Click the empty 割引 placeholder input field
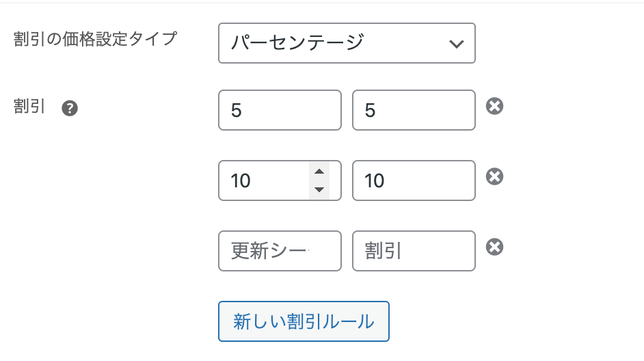Image resolution: width=644 pixels, height=361 pixels. point(414,251)
